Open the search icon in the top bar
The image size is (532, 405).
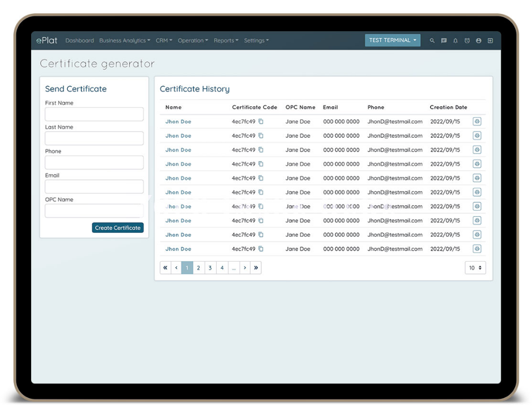[432, 41]
